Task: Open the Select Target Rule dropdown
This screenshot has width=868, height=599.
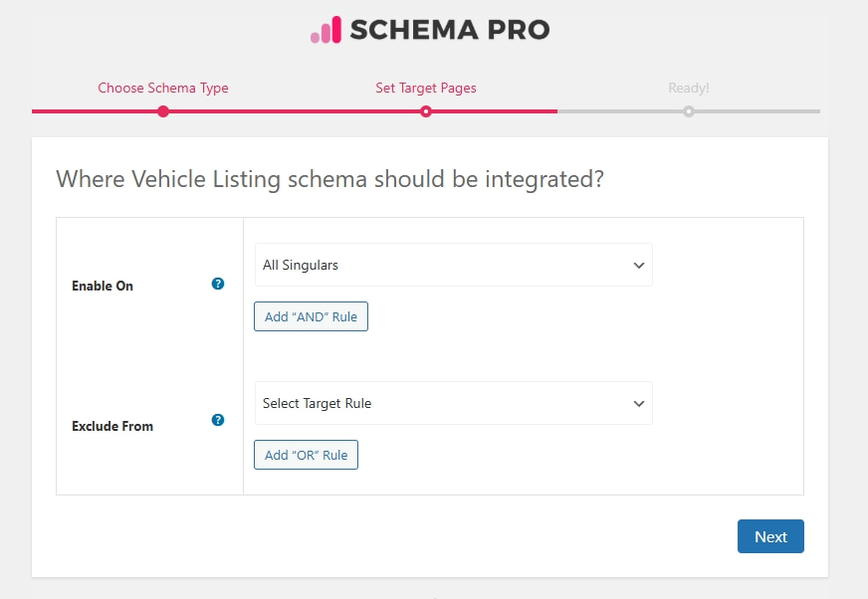Action: point(453,403)
